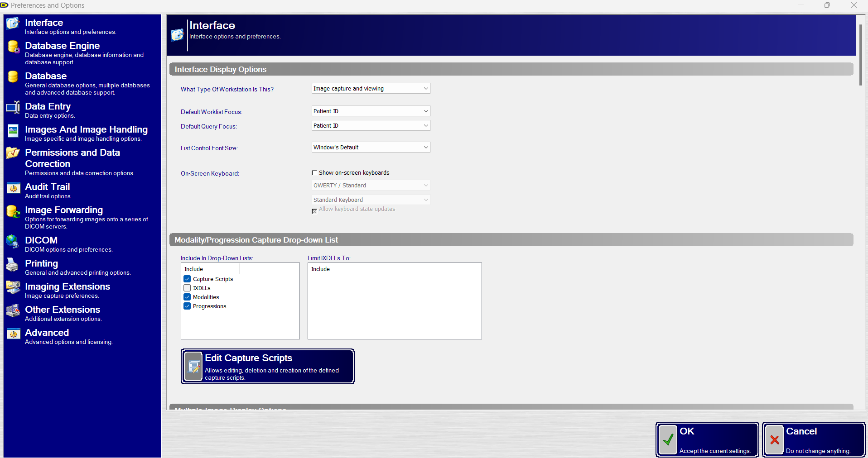
Task: Uncheck the Progressions checkbox
Action: coord(187,306)
